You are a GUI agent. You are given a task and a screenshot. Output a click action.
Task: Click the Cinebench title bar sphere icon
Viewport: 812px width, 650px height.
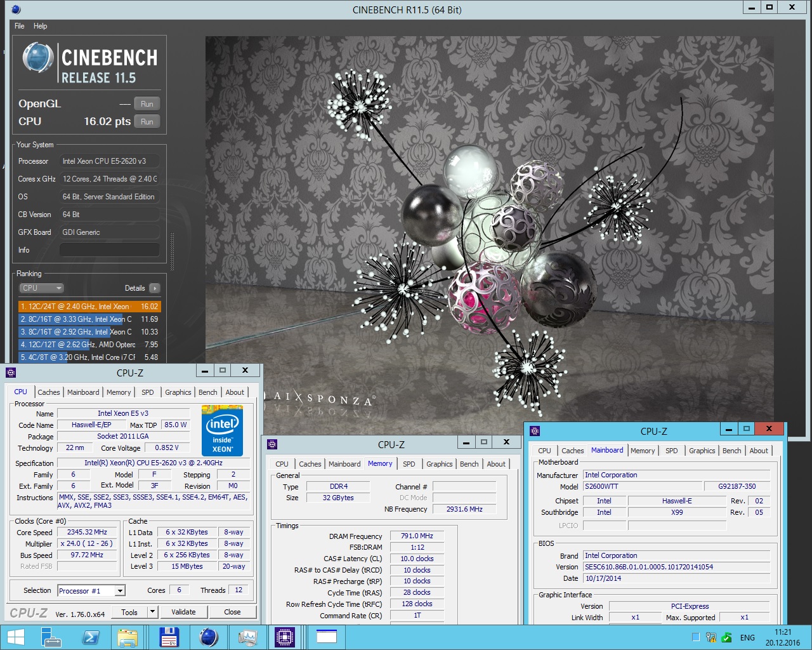[16, 10]
